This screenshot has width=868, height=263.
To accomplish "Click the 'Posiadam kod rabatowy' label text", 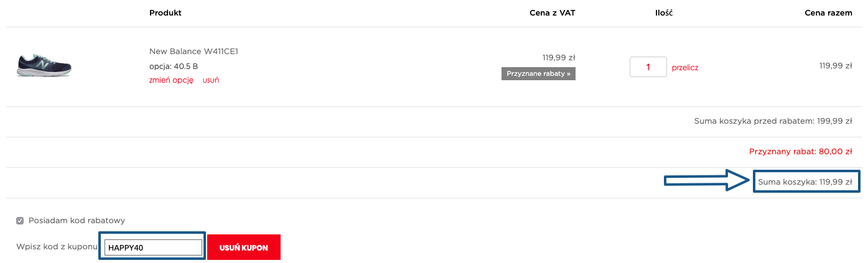I will pyautogui.click(x=77, y=220).
